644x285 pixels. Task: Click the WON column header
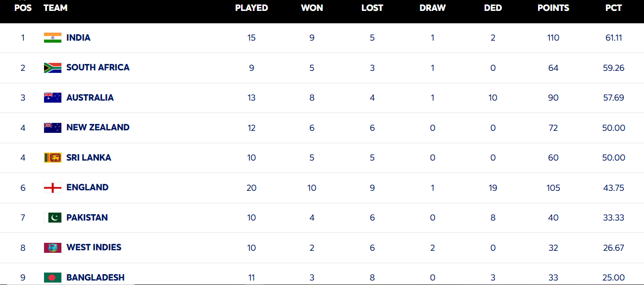[312, 8]
